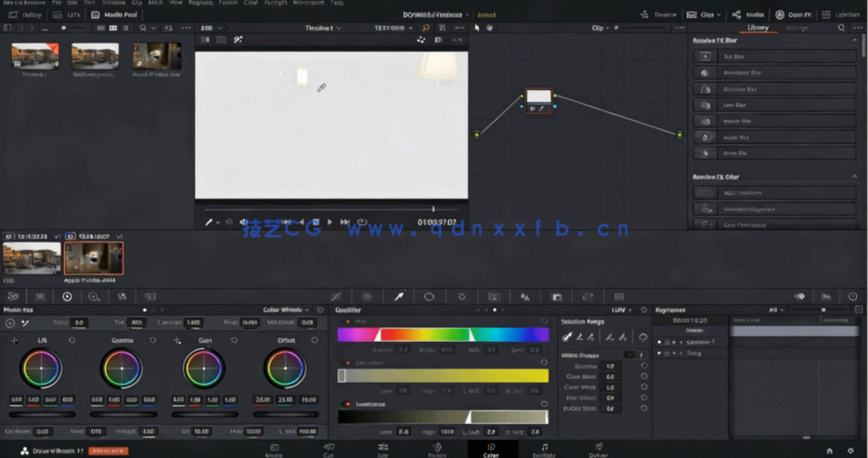The image size is (868, 458).
Task: Open the LUV qualifier mode dropdown
Action: click(x=622, y=310)
